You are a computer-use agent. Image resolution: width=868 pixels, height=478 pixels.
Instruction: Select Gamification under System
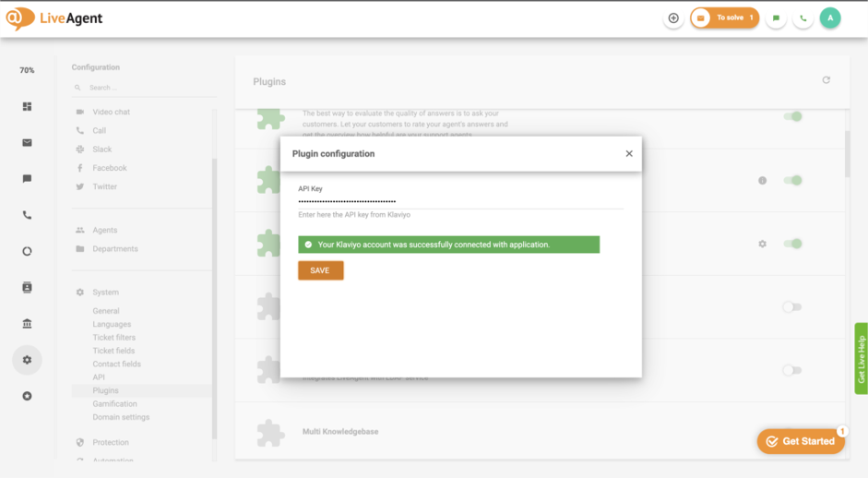click(114, 404)
